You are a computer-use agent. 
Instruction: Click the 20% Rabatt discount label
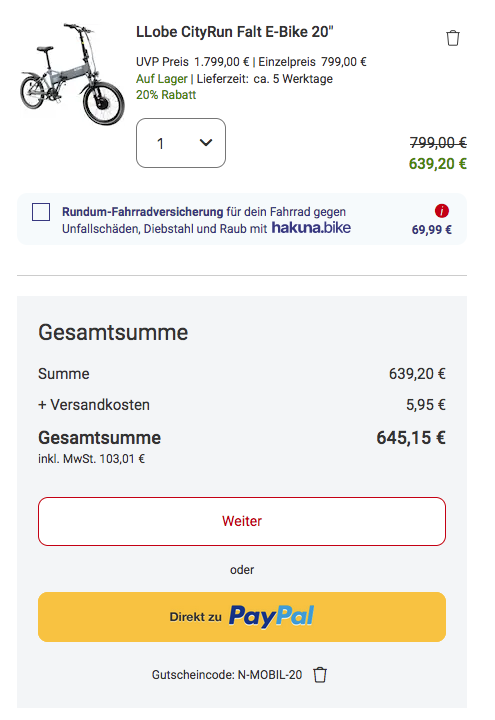coord(166,95)
